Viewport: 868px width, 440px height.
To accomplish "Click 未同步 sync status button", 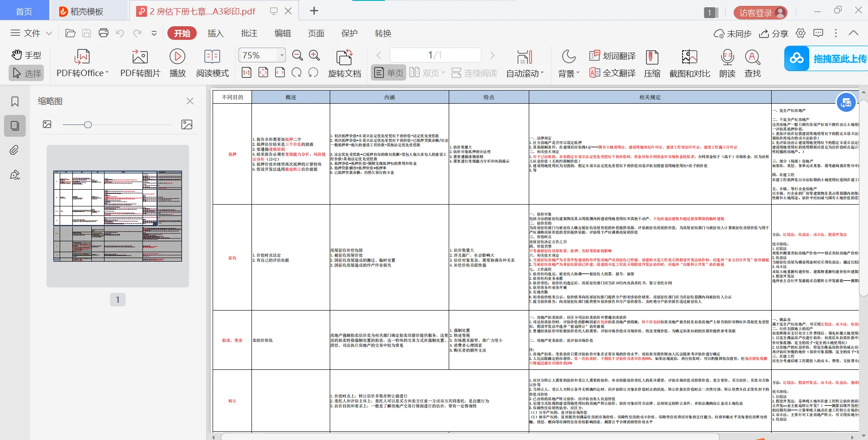I will (732, 33).
